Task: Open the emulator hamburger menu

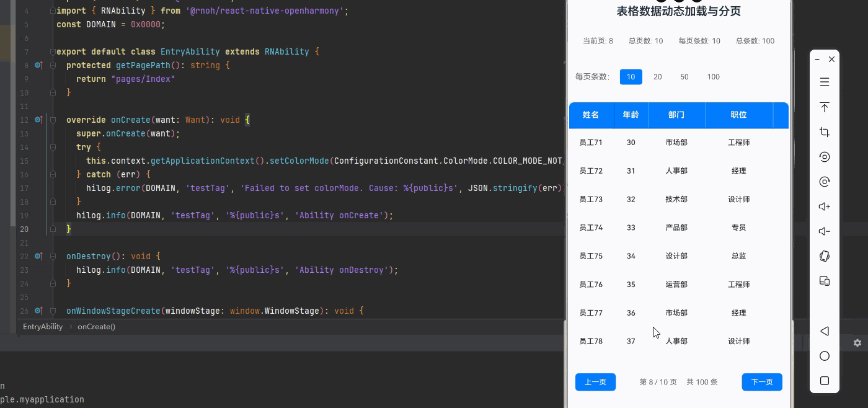Action: 825,82
